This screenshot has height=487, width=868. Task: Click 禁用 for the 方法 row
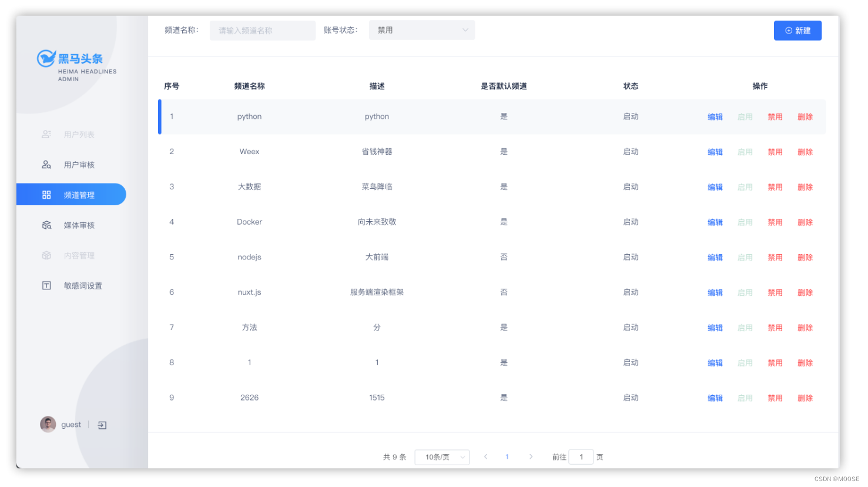click(x=775, y=328)
